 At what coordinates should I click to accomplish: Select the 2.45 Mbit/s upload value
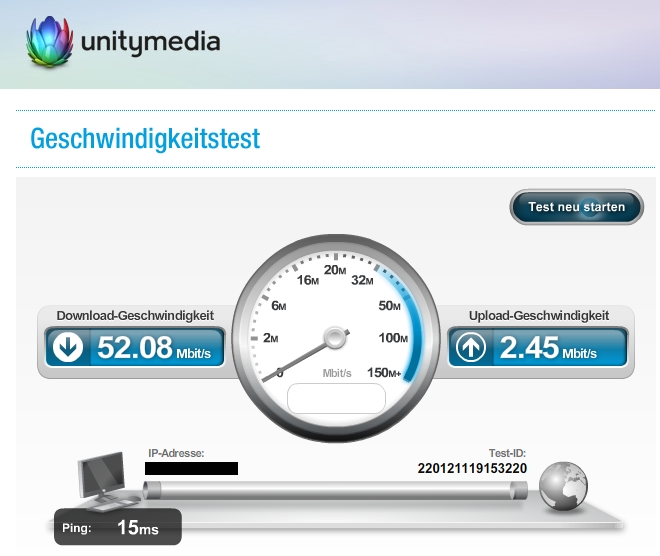pos(548,348)
